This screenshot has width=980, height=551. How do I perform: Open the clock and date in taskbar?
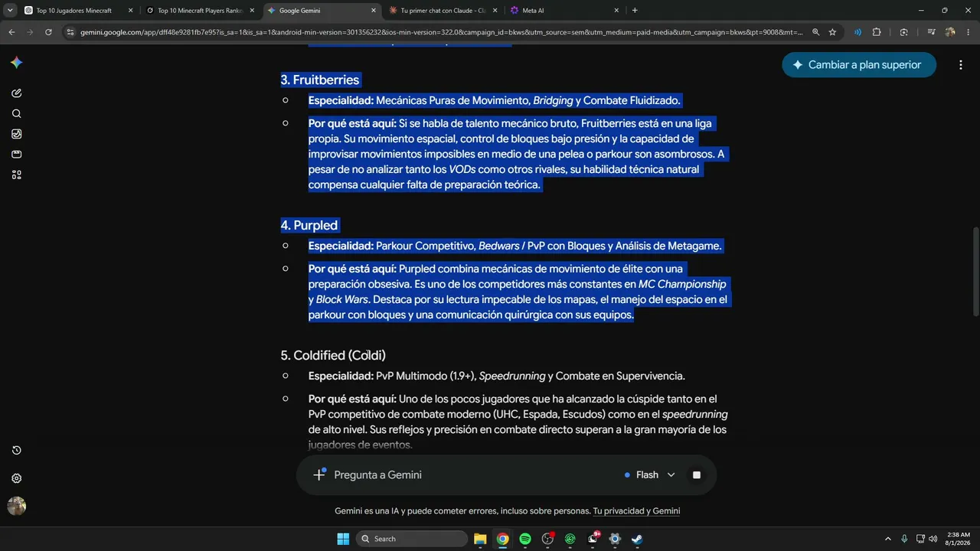pos(958,539)
